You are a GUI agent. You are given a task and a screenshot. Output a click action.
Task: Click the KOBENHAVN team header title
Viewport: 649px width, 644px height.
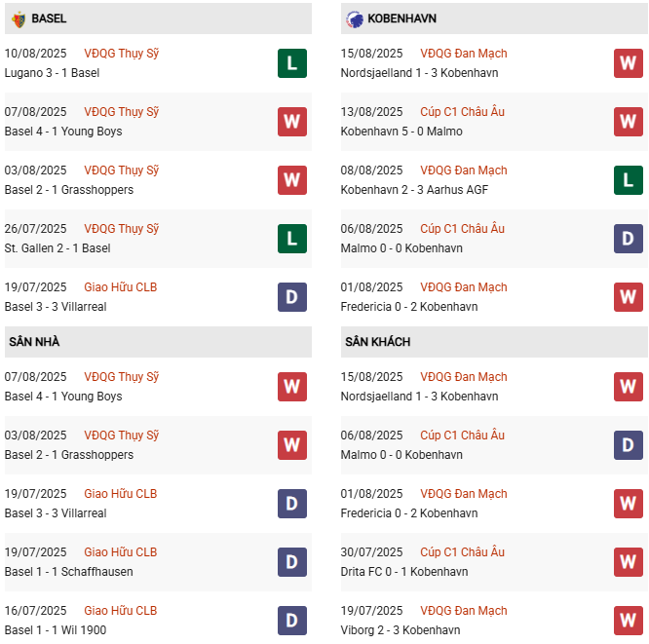point(401,19)
